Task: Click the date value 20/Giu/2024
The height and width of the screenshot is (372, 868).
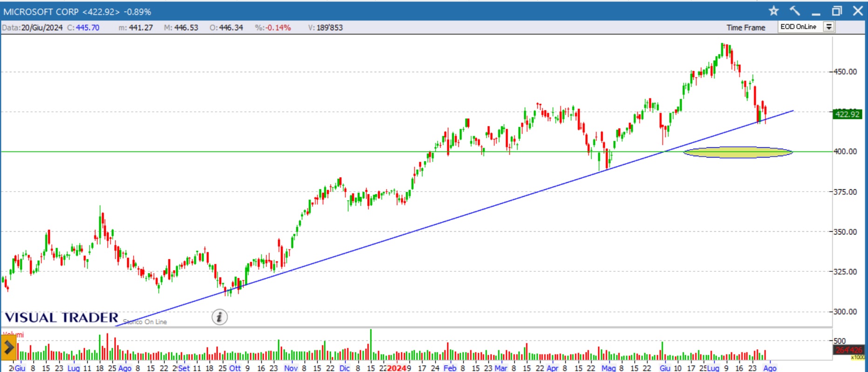Action: click(42, 28)
